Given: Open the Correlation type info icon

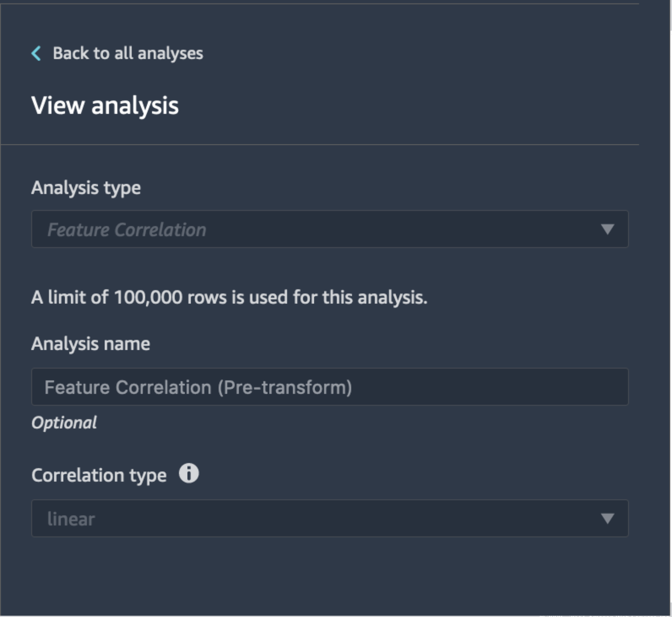Looking at the screenshot, I should click(x=188, y=473).
